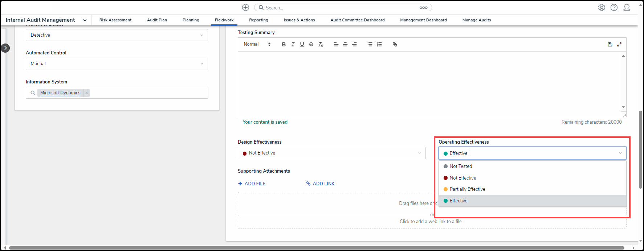
Task: Click the strikethrough formatting icon
Action: click(311, 44)
